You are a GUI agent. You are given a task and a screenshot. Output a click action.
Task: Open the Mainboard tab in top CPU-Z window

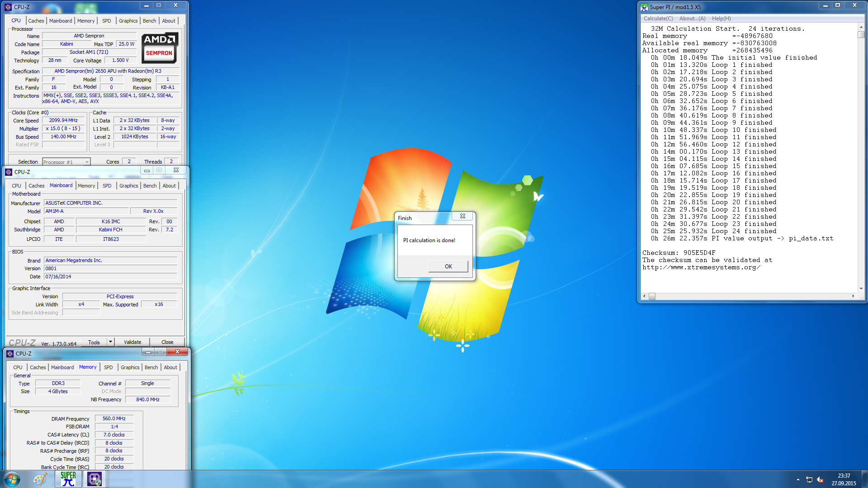pyautogui.click(x=61, y=21)
